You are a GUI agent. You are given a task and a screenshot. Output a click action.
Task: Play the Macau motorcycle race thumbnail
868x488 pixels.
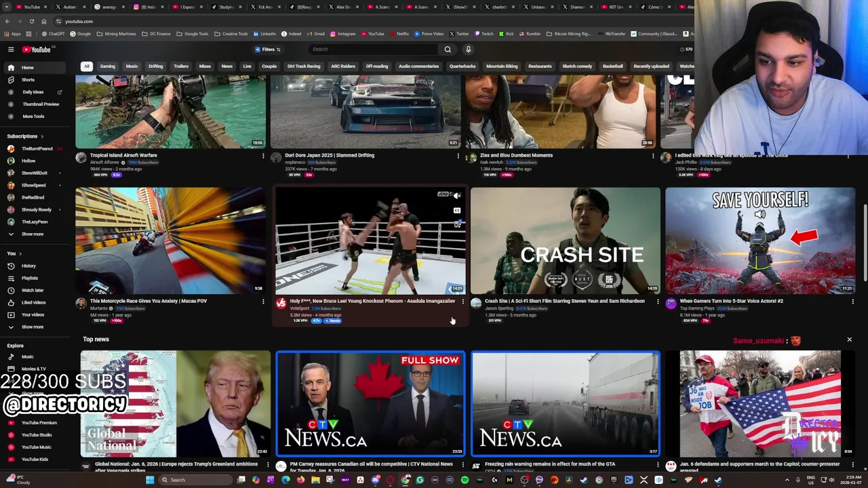pos(170,241)
